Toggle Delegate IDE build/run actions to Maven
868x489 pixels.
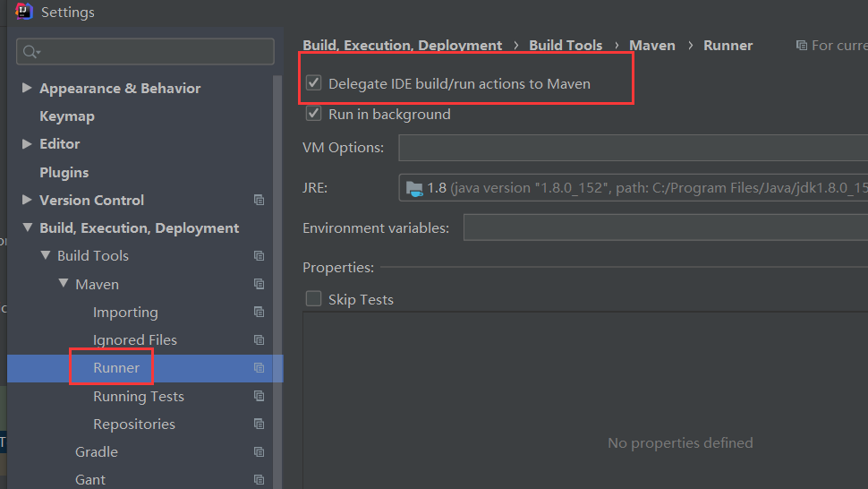point(313,83)
